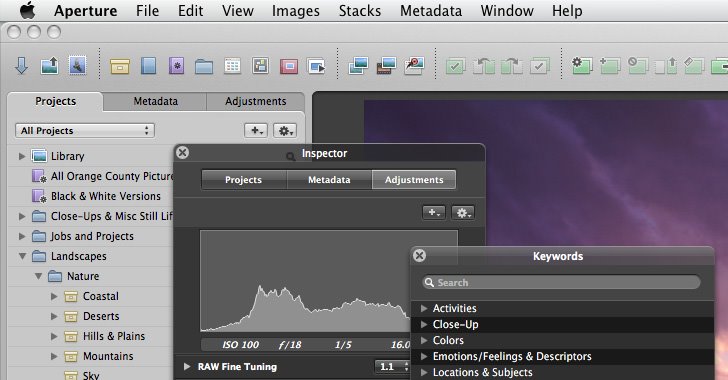Screen dimensions: 728x380
Task: Expand the Jobs and Projects folder
Action: [x=22, y=236]
